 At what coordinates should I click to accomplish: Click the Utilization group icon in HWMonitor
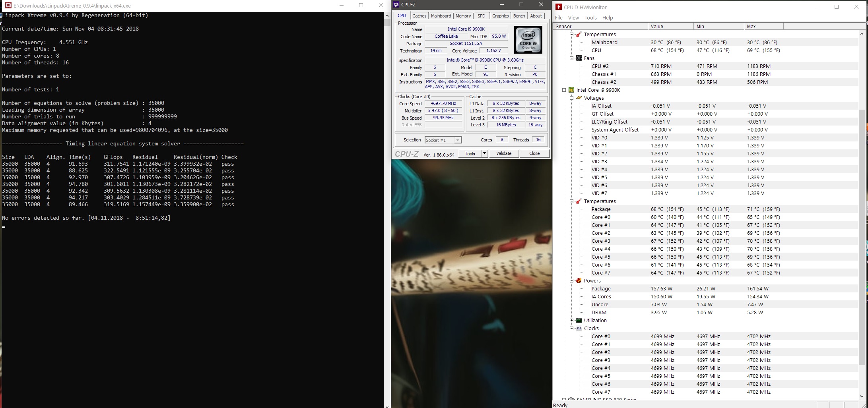pyautogui.click(x=579, y=321)
